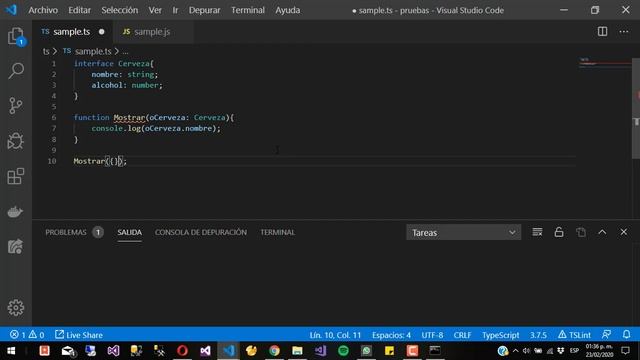Click the VS Code logo in title bar
Image resolution: width=640 pixels, height=360 pixels.
(11, 10)
